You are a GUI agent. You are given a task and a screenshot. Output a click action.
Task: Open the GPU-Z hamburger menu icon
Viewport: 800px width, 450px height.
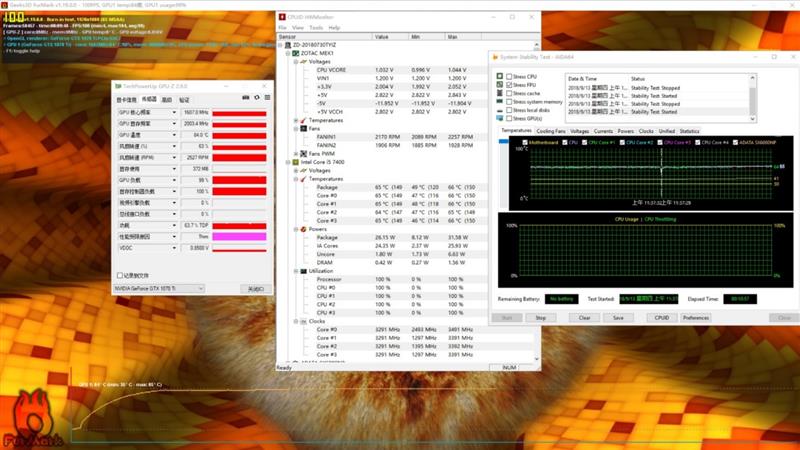pos(267,98)
